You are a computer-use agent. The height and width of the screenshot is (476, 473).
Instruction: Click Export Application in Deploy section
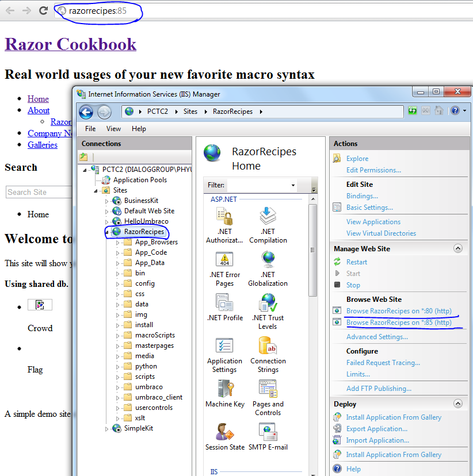377,429
